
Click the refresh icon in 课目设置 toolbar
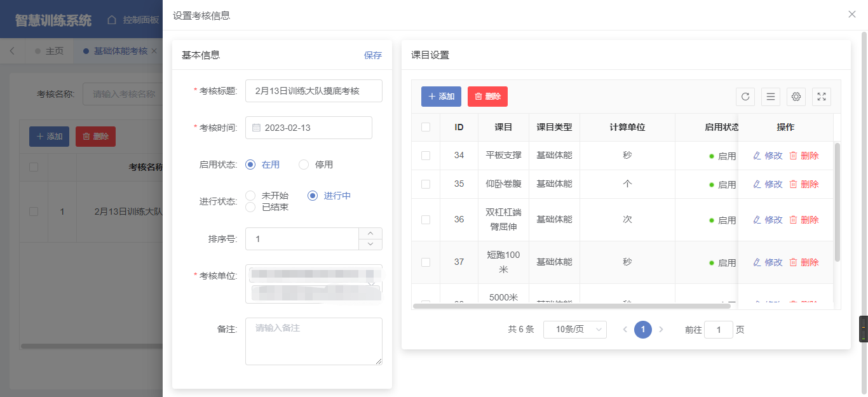[x=745, y=97]
